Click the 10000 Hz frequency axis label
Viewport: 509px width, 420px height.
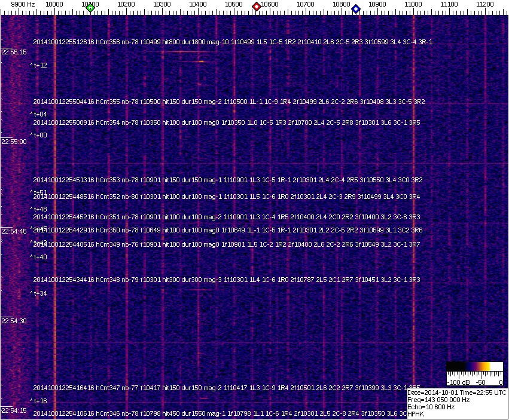pos(54,4)
